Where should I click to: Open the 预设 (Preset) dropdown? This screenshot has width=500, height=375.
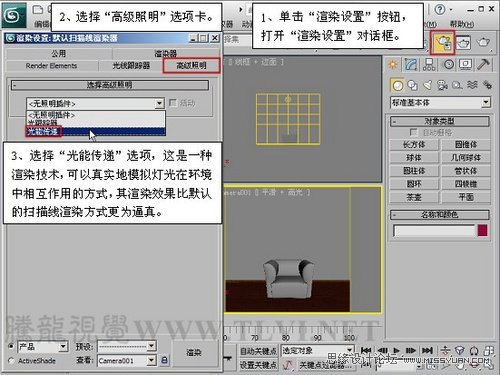pos(151,346)
